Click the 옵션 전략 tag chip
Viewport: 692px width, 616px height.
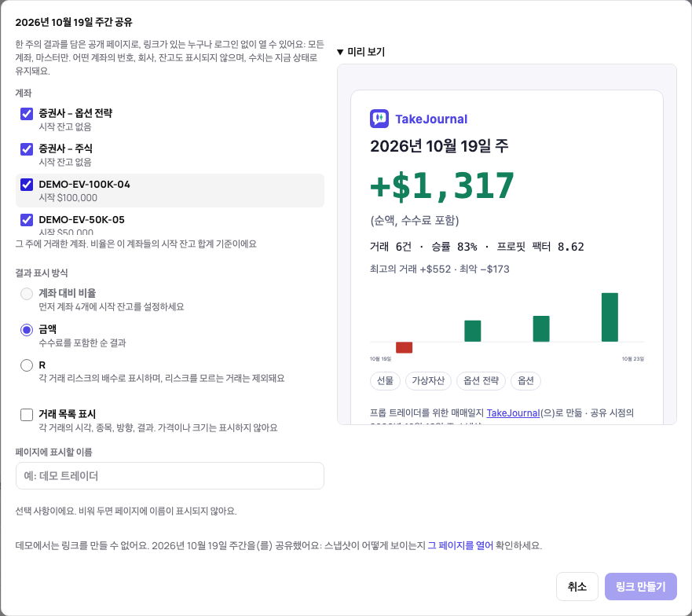point(481,380)
